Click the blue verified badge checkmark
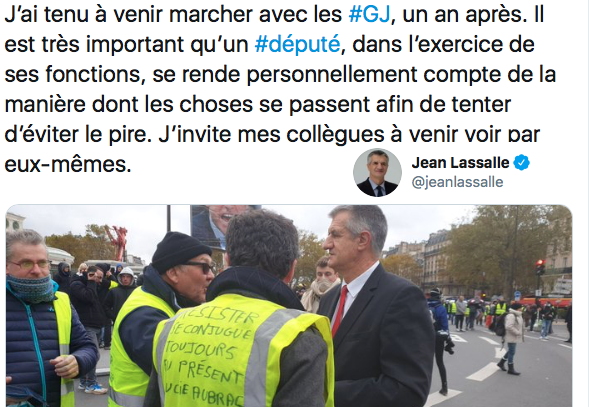The height and width of the screenshot is (407, 589). tap(521, 162)
